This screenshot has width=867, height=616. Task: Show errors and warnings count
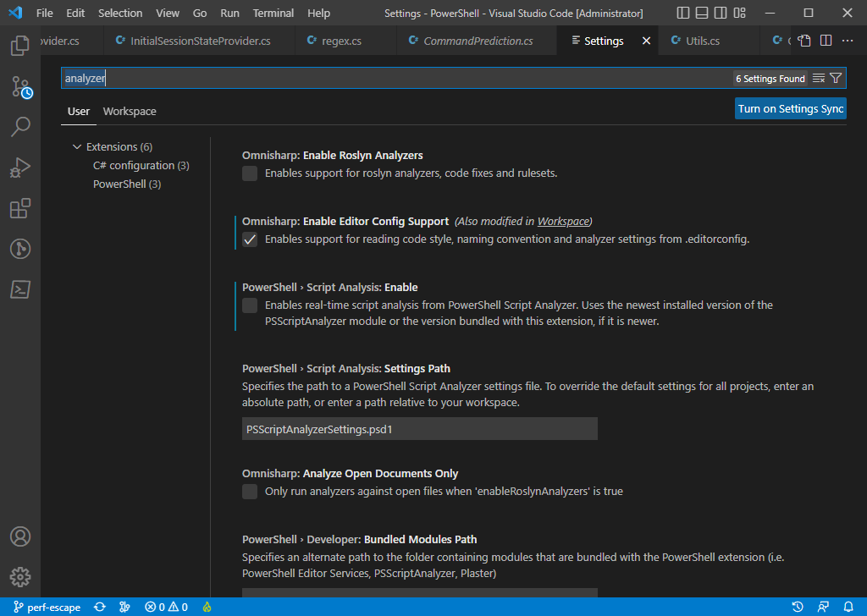point(166,607)
